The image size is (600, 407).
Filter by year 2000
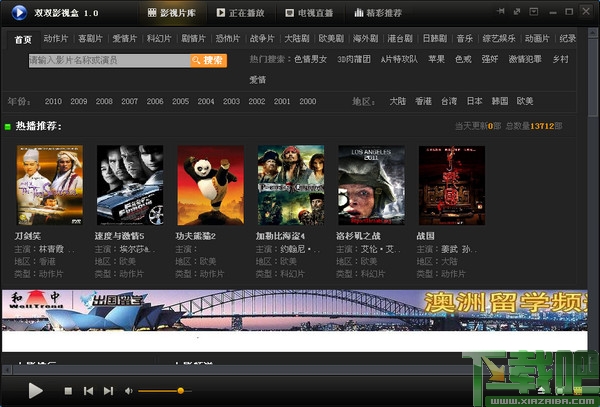[308, 101]
